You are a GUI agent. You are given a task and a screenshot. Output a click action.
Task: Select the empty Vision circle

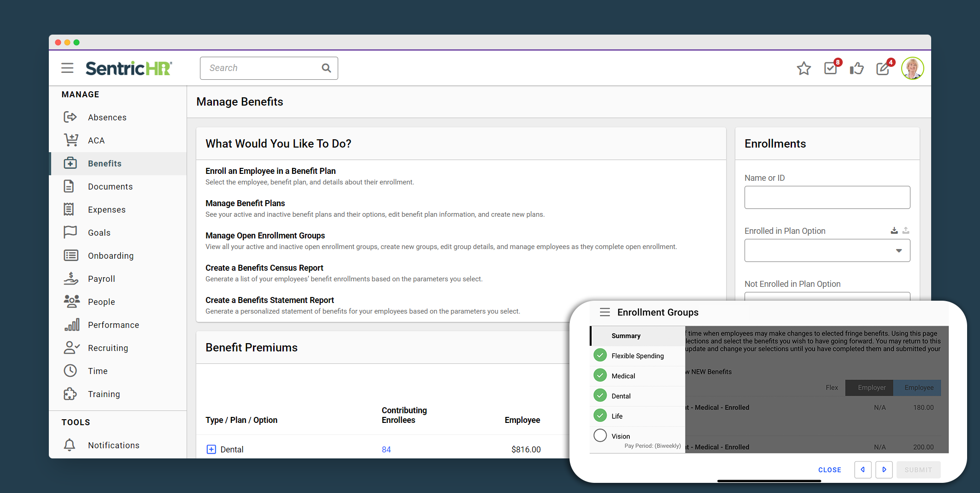coord(600,435)
